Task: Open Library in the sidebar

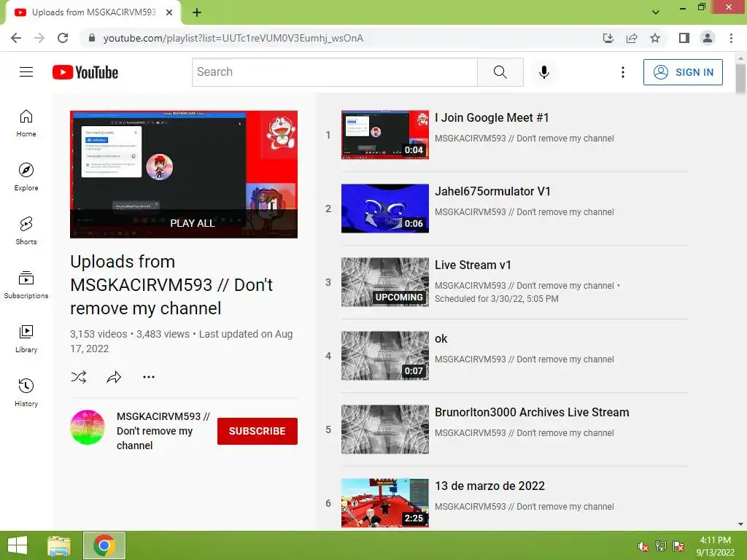Action: click(26, 338)
